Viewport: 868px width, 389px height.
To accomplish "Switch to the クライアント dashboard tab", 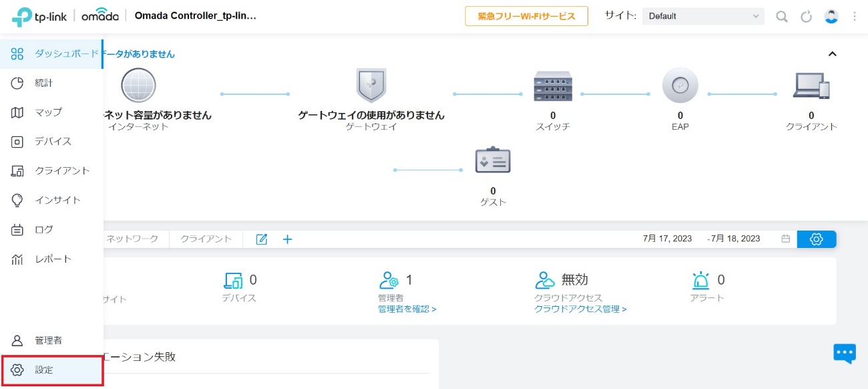I will (206, 239).
